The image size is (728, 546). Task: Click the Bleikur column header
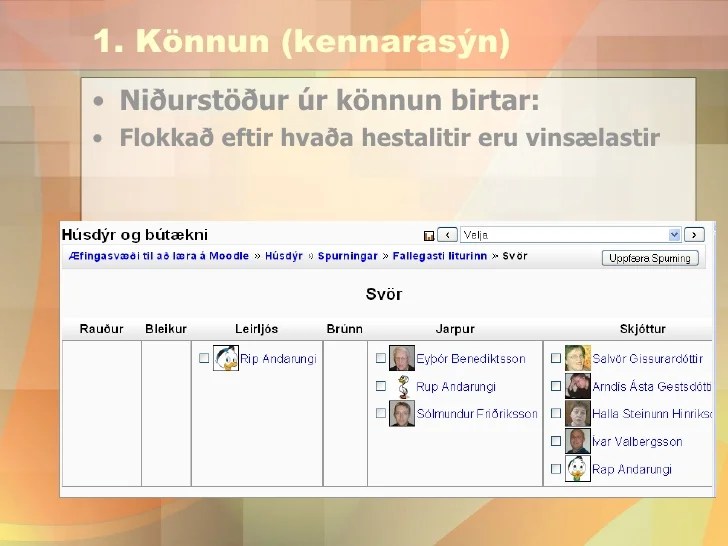click(x=166, y=329)
